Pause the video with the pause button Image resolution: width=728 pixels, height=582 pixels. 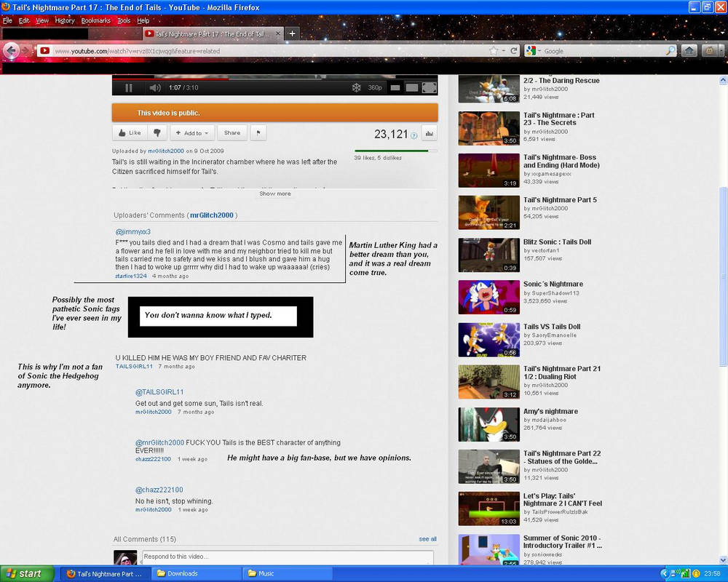129,88
